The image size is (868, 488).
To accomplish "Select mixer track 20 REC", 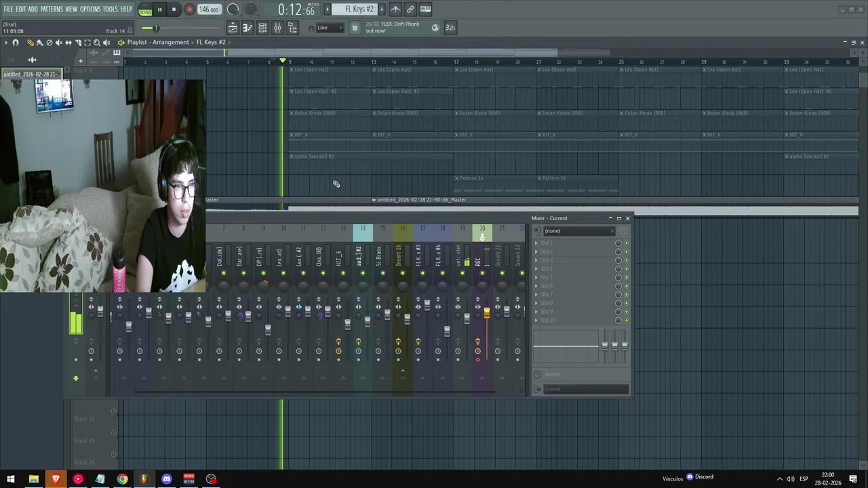I will (482, 232).
